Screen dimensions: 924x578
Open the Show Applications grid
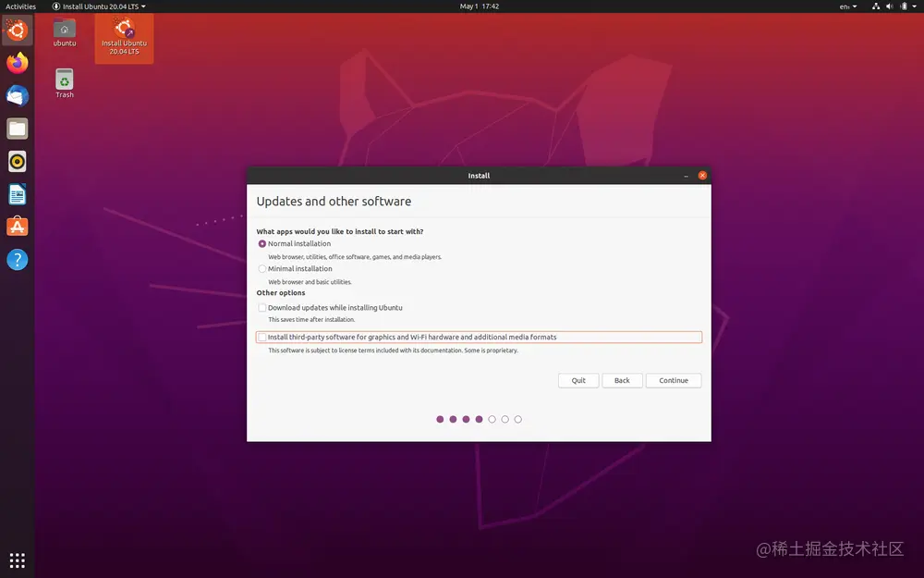click(x=17, y=560)
